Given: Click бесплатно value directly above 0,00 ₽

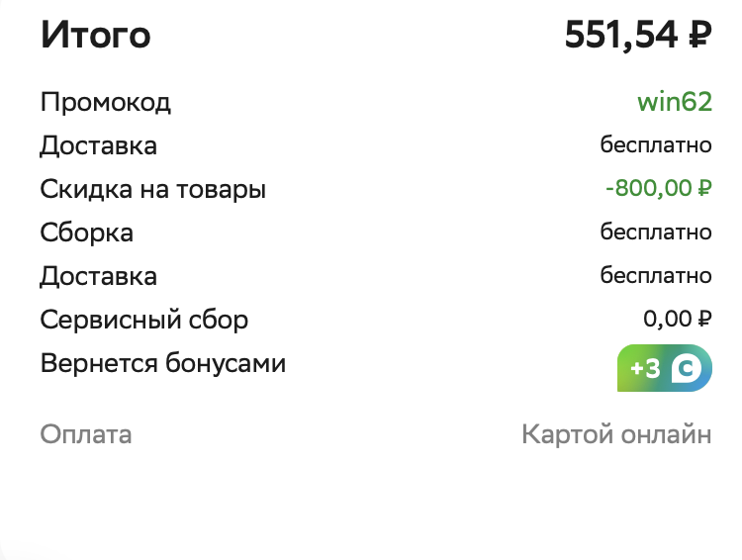Looking at the screenshot, I should click(x=656, y=276).
